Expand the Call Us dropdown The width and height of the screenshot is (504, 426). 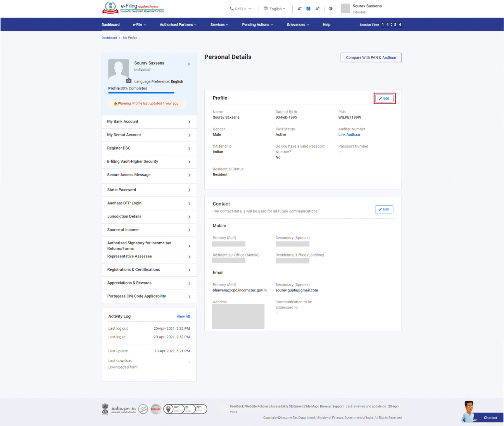click(240, 9)
